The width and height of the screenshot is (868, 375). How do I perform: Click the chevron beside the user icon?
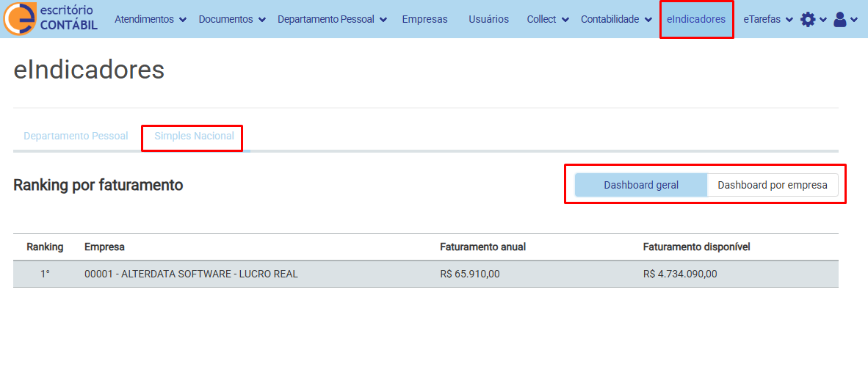tap(853, 20)
